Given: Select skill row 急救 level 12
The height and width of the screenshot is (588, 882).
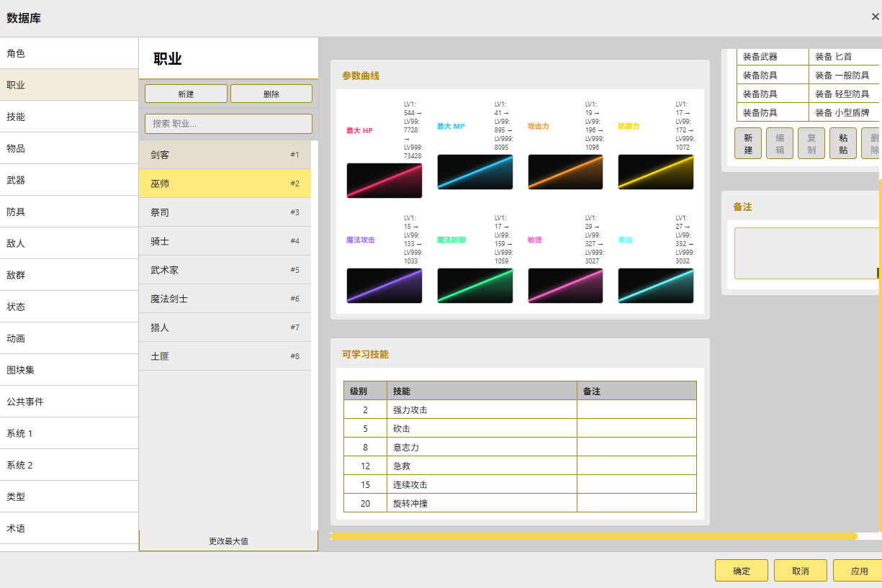Looking at the screenshot, I should point(520,466).
